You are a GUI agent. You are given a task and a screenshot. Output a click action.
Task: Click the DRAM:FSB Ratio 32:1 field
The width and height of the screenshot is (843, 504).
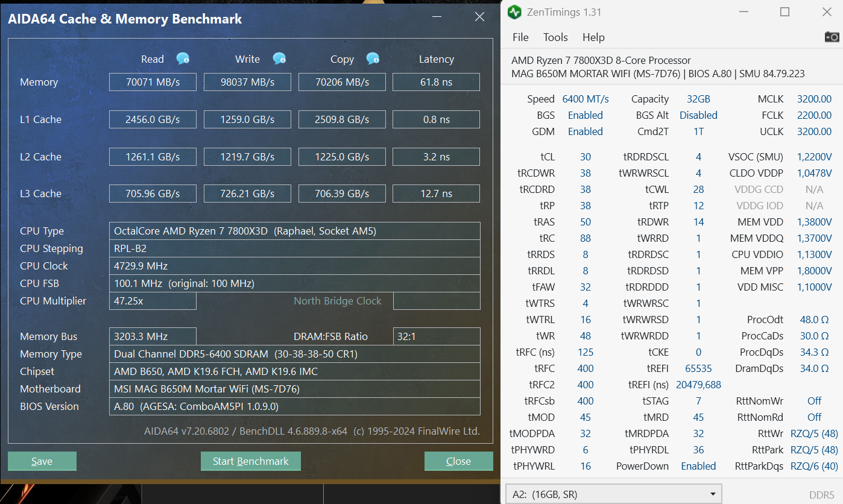(437, 336)
